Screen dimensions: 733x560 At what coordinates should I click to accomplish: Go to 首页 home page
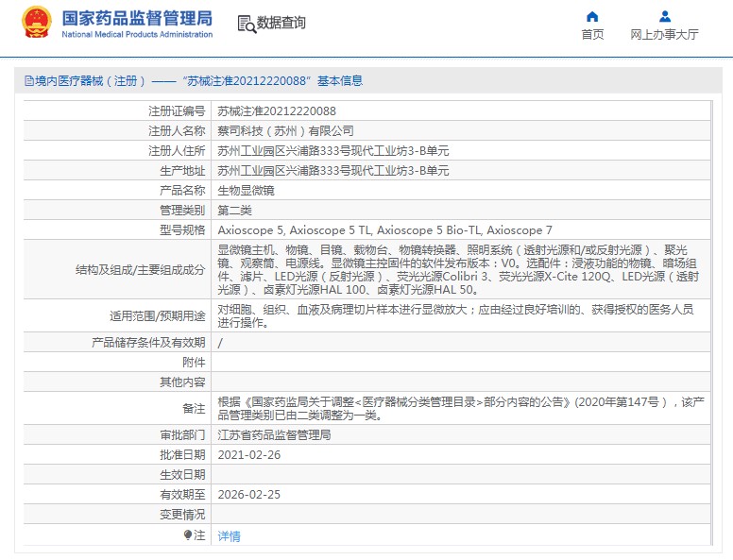tap(592, 35)
